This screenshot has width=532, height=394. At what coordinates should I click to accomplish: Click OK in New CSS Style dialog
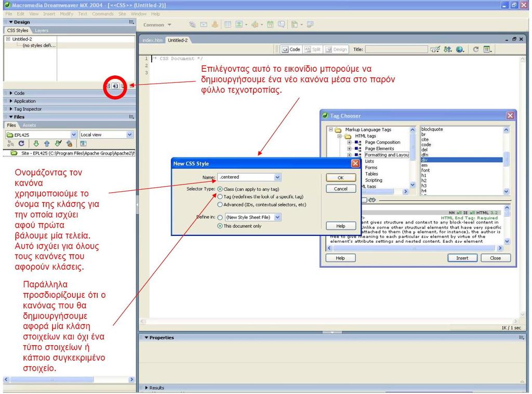pos(341,177)
